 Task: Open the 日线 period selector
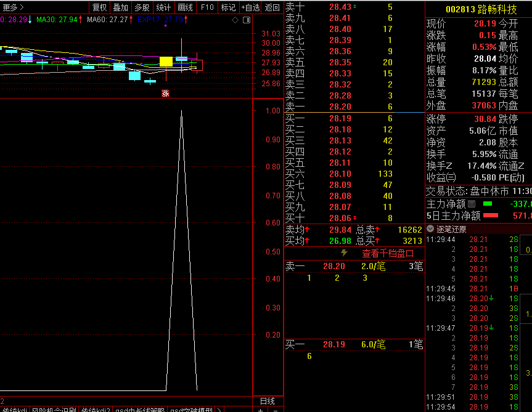[x=267, y=402]
